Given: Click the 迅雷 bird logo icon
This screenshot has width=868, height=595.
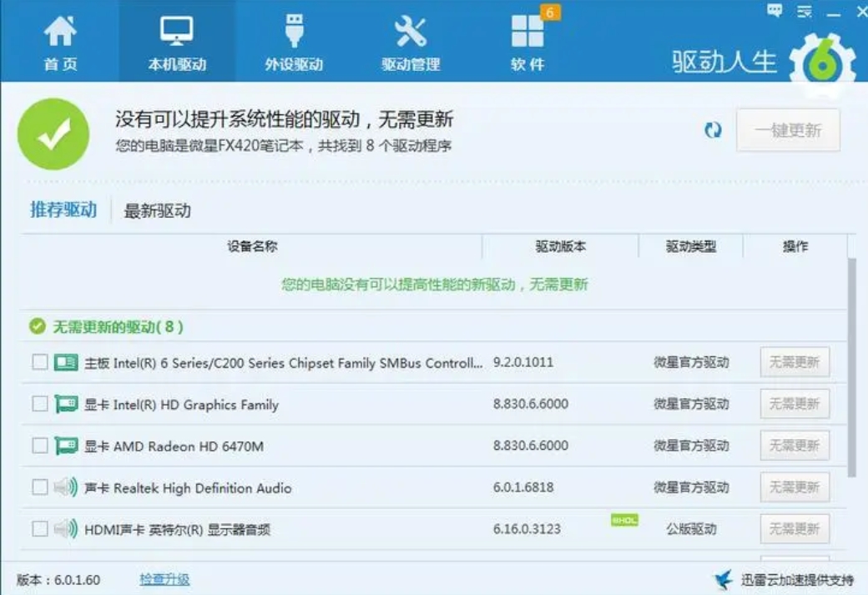Looking at the screenshot, I should pos(723,579).
